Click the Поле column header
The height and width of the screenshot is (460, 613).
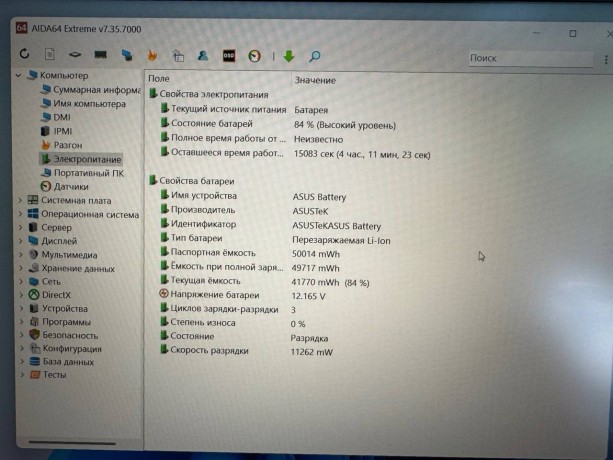point(159,79)
